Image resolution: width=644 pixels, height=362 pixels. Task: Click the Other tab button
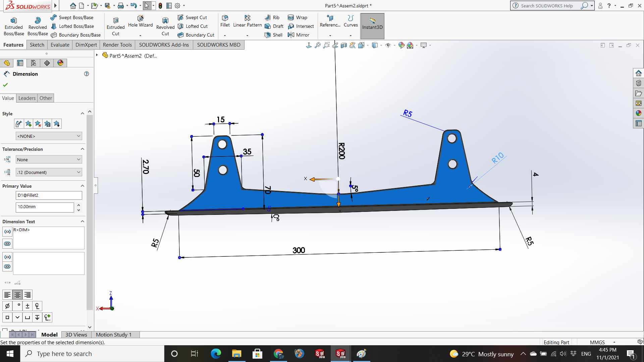tap(46, 98)
